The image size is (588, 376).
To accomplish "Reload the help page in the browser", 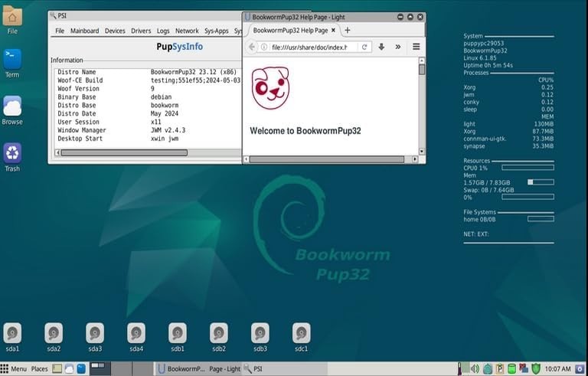I will 364,47.
